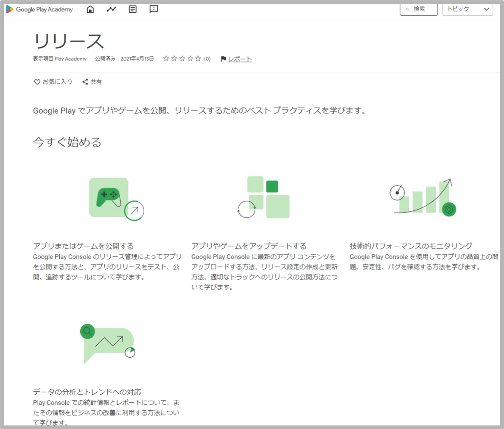This screenshot has height=429, width=504.
Task: Open データの分析とトレンドへの対応 course title
Action: [x=87, y=392]
